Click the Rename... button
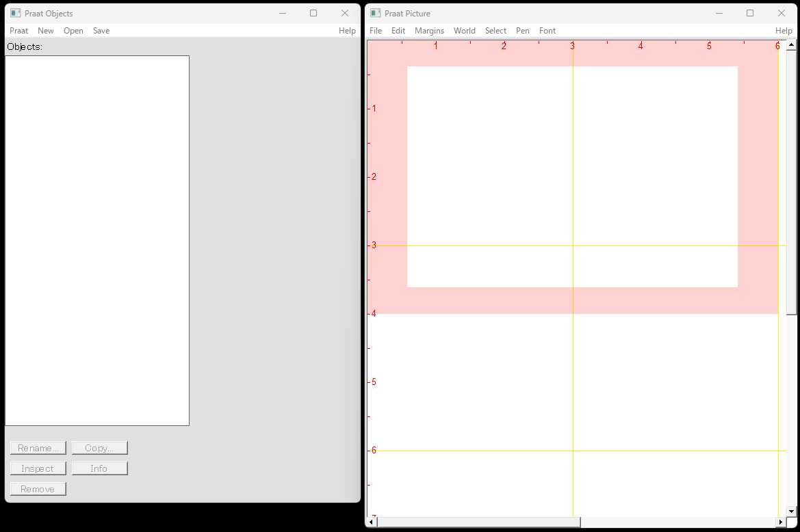 (x=38, y=448)
